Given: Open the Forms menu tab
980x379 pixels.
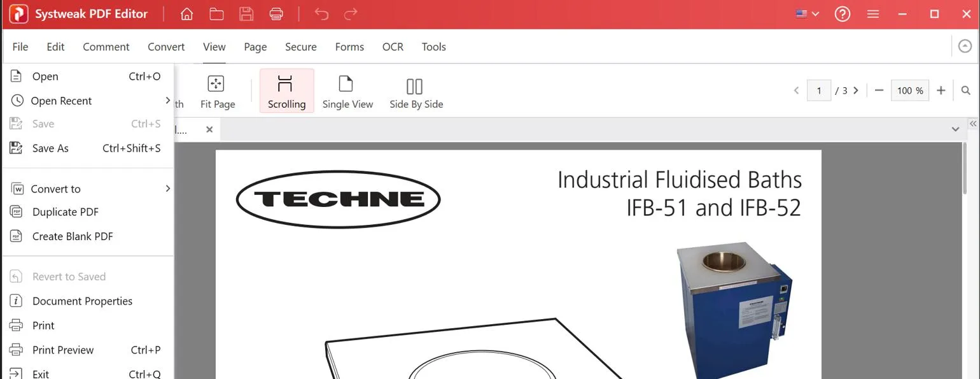Looking at the screenshot, I should pos(349,46).
